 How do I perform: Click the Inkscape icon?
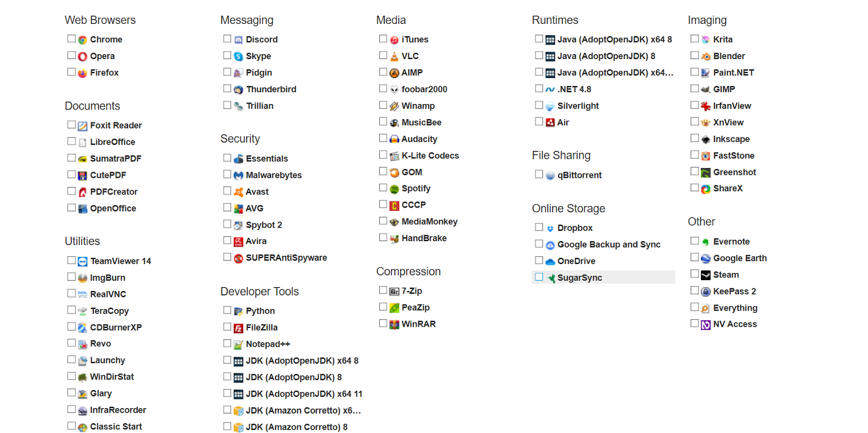[x=706, y=140]
